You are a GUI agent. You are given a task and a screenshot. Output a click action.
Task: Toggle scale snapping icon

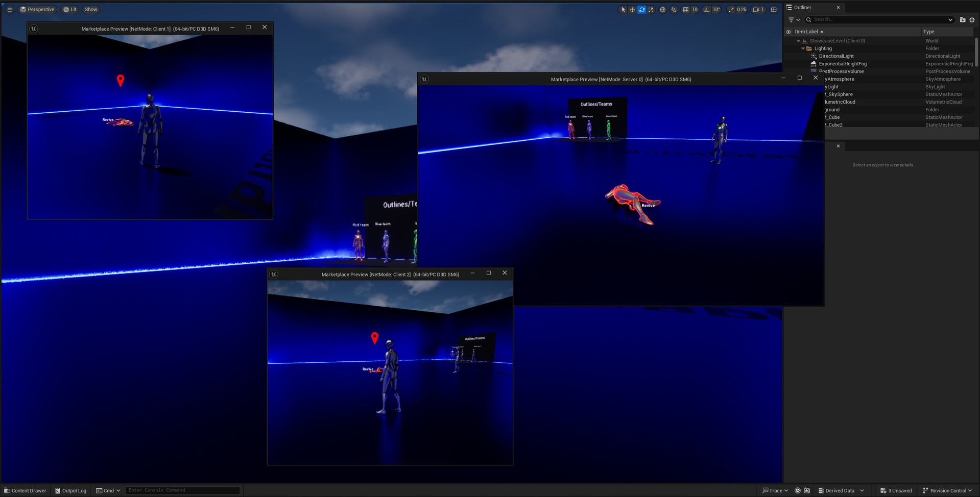[731, 10]
